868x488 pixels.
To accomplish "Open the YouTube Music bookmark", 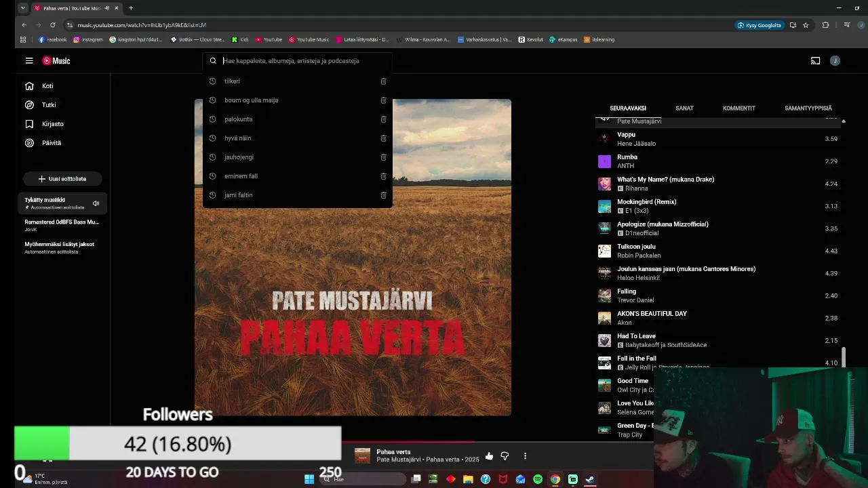I will [309, 40].
